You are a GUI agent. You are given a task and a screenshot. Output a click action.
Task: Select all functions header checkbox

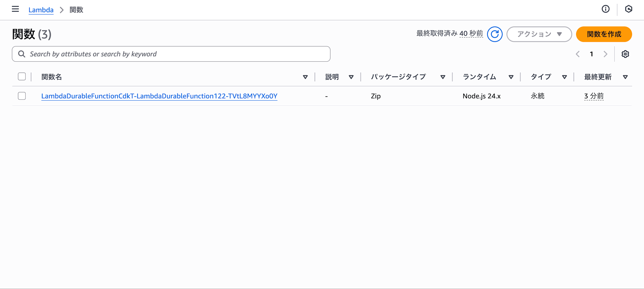click(22, 77)
